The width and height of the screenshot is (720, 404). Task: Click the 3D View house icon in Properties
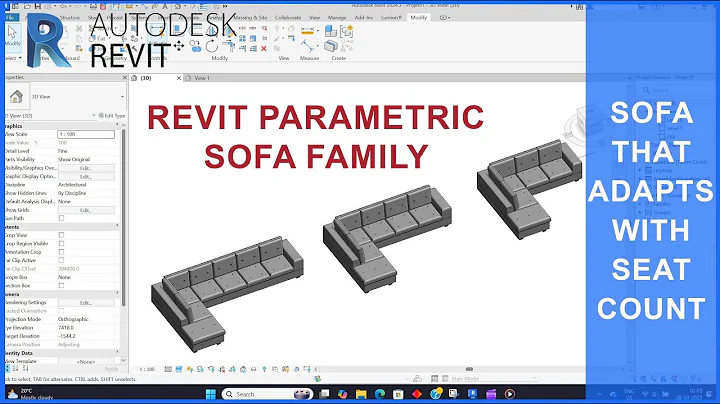coord(17,96)
